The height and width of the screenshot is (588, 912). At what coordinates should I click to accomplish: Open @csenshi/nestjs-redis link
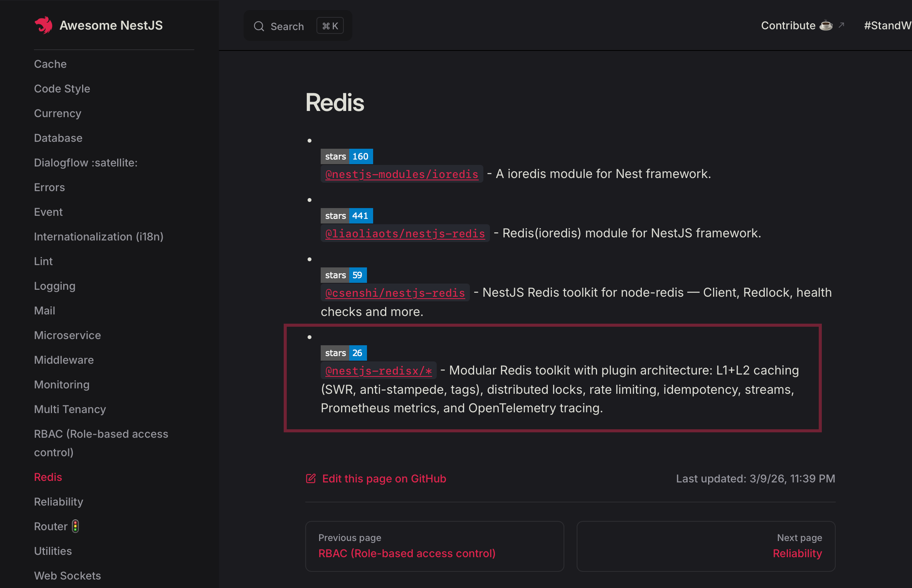395,293
